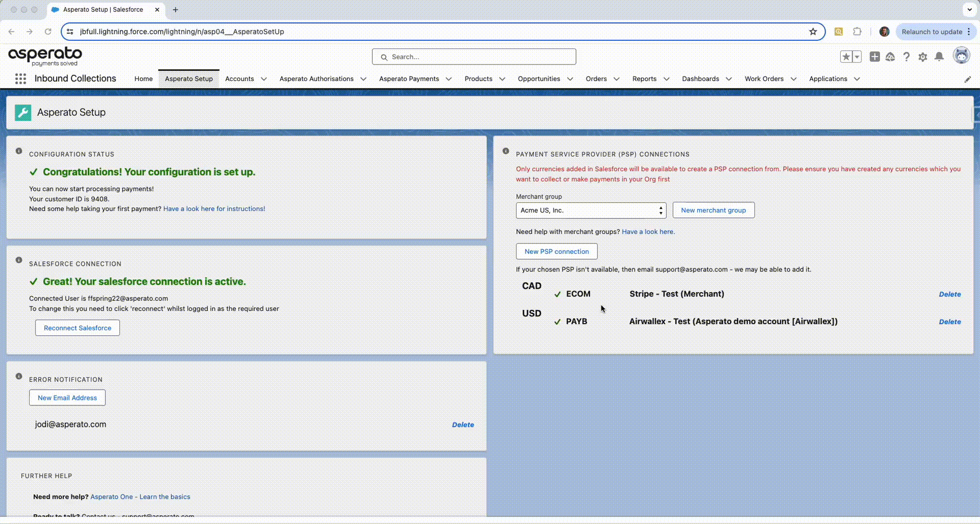Expand the Reports dropdown chevron
This screenshot has height=524, width=980.
tap(666, 79)
